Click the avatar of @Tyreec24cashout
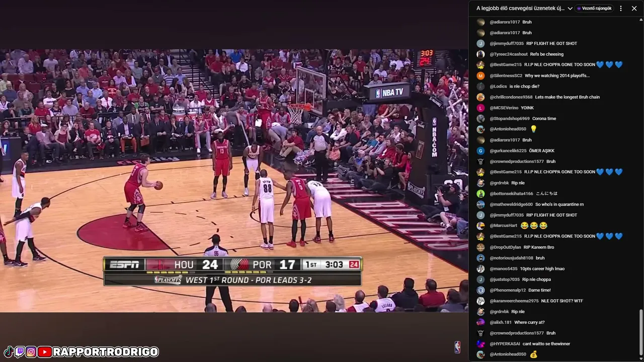 (480, 54)
